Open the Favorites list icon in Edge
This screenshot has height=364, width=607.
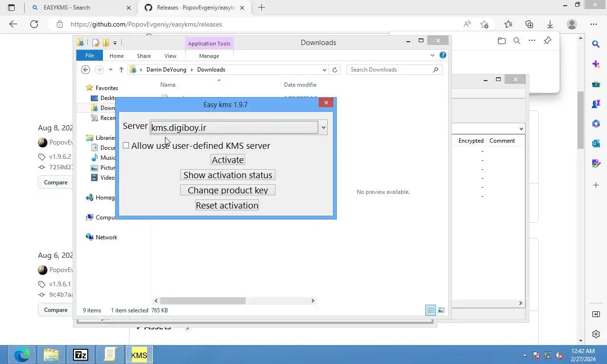[x=508, y=24]
